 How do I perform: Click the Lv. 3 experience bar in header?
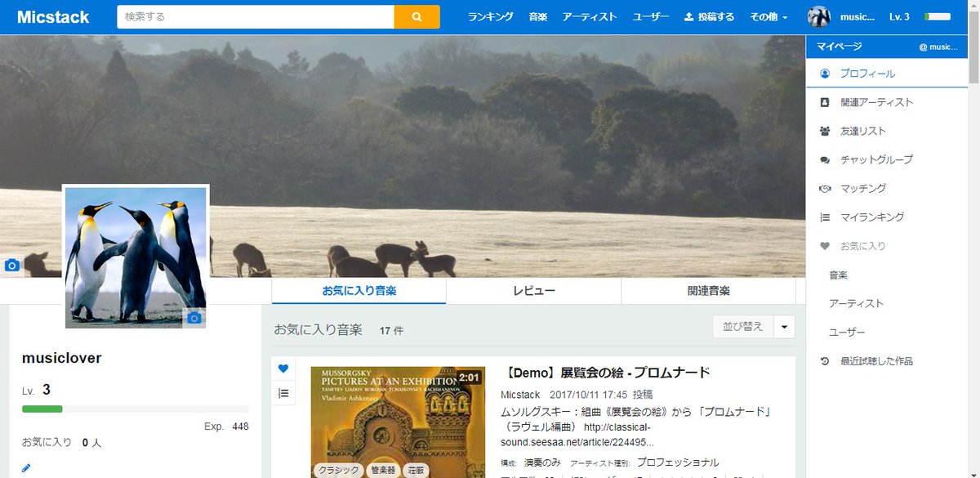pyautogui.click(x=937, y=16)
